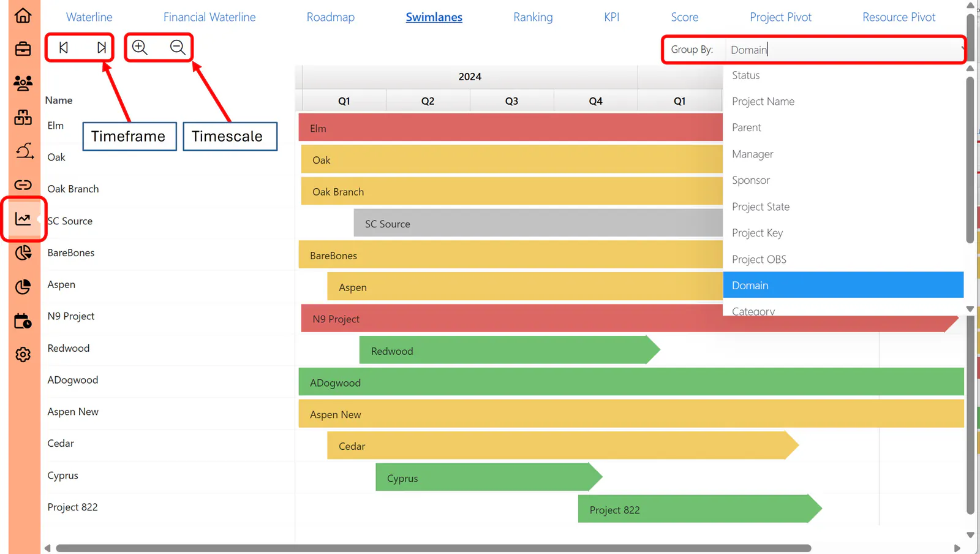
Task: Move timeframe to next period
Action: click(101, 47)
